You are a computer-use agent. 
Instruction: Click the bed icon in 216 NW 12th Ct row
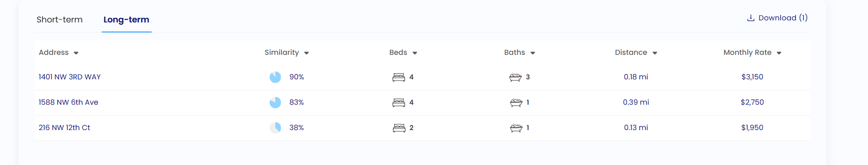399,128
